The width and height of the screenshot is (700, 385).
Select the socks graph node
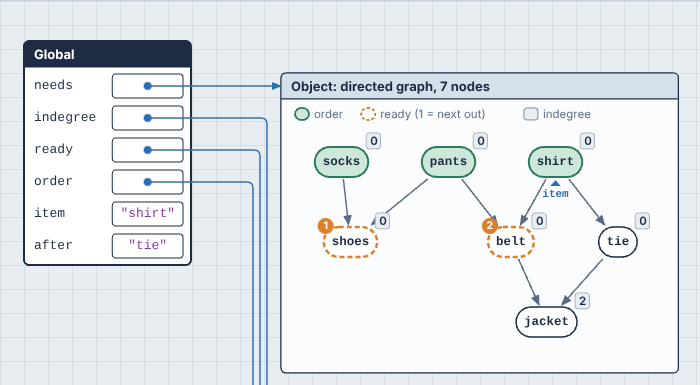point(342,162)
